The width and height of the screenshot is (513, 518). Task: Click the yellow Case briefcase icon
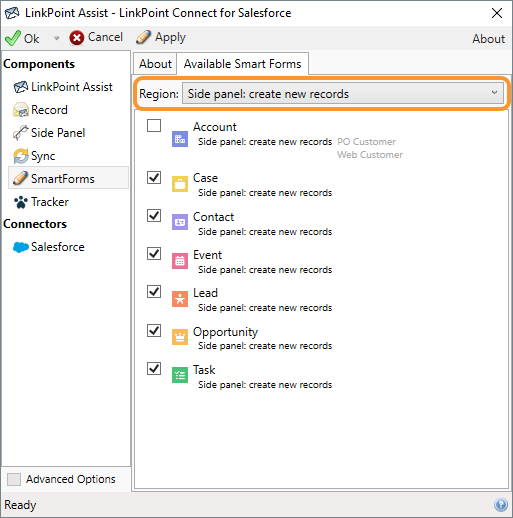[x=180, y=184]
